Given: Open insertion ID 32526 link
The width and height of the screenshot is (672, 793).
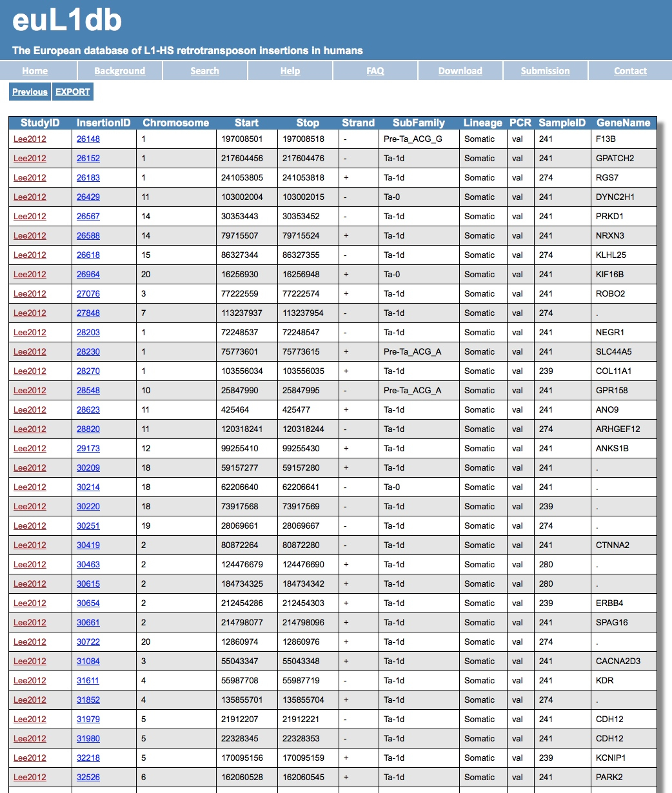Looking at the screenshot, I should pyautogui.click(x=88, y=777).
